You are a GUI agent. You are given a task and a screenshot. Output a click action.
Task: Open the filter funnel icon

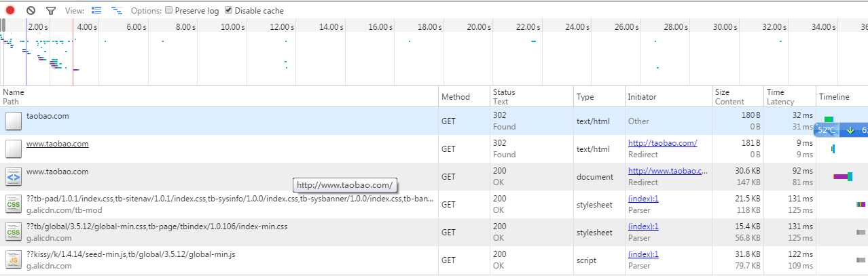point(50,11)
